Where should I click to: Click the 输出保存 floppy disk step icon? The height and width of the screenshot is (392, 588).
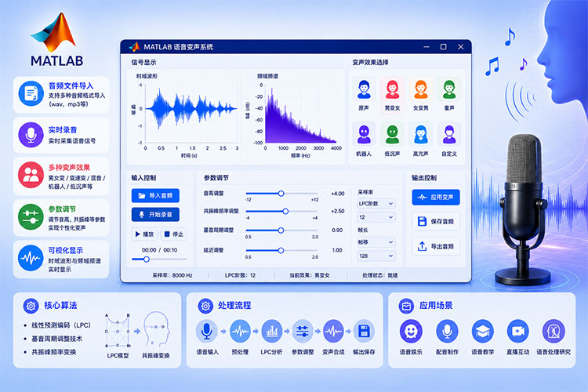[364, 331]
